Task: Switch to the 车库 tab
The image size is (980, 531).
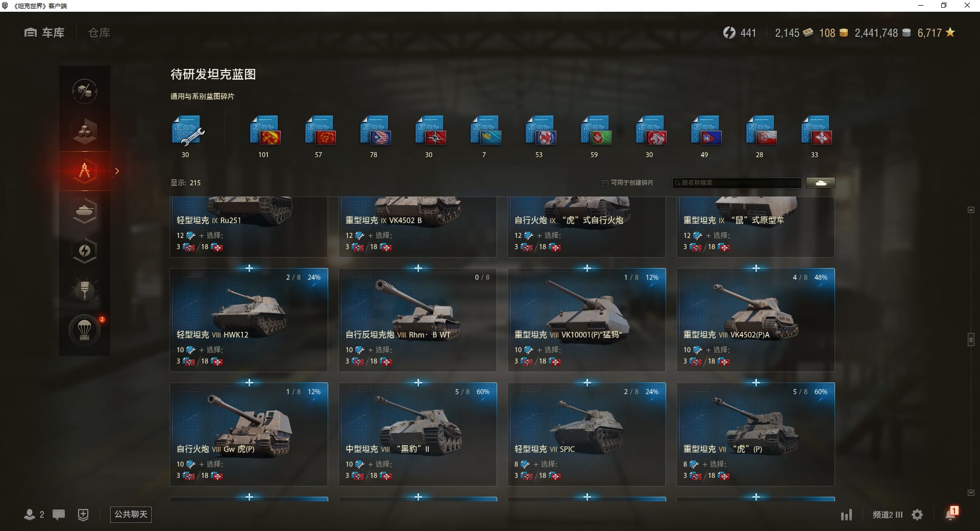Action: tap(44, 33)
